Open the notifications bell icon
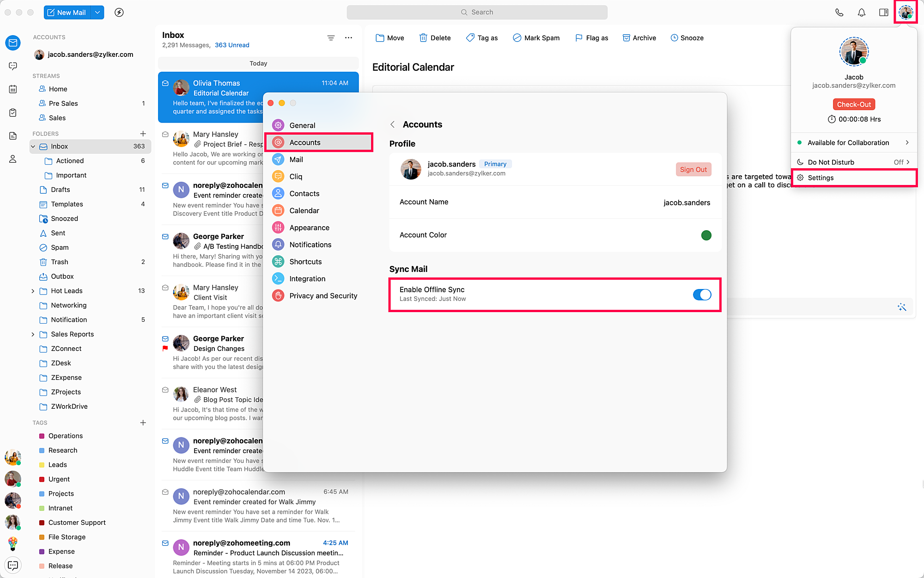This screenshot has height=578, width=924. pos(861,12)
